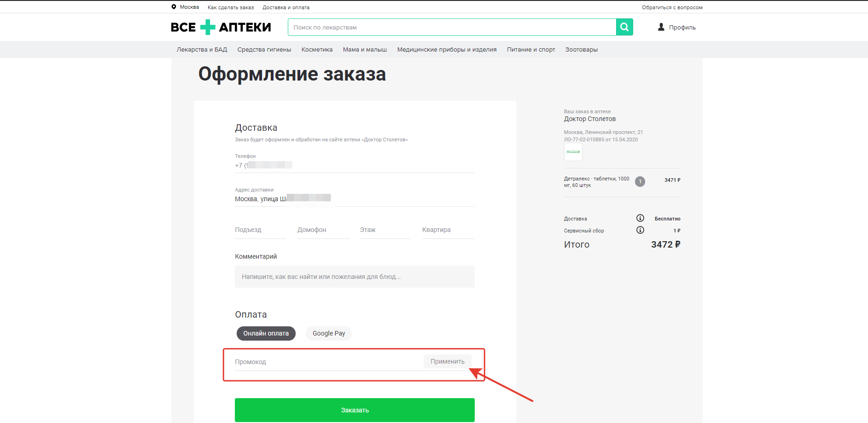This screenshot has height=423, width=868.
Task: Click the Детралекс price 3471 ₽
Action: tap(672, 180)
